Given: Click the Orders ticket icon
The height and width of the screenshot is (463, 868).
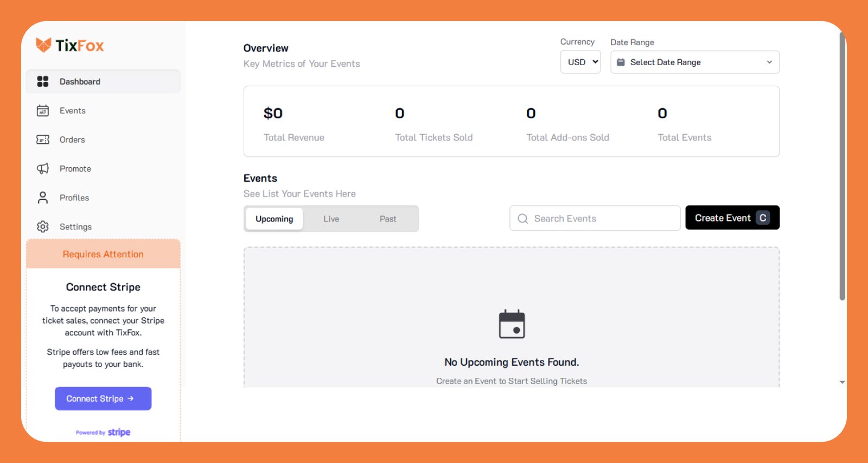Looking at the screenshot, I should pos(43,139).
